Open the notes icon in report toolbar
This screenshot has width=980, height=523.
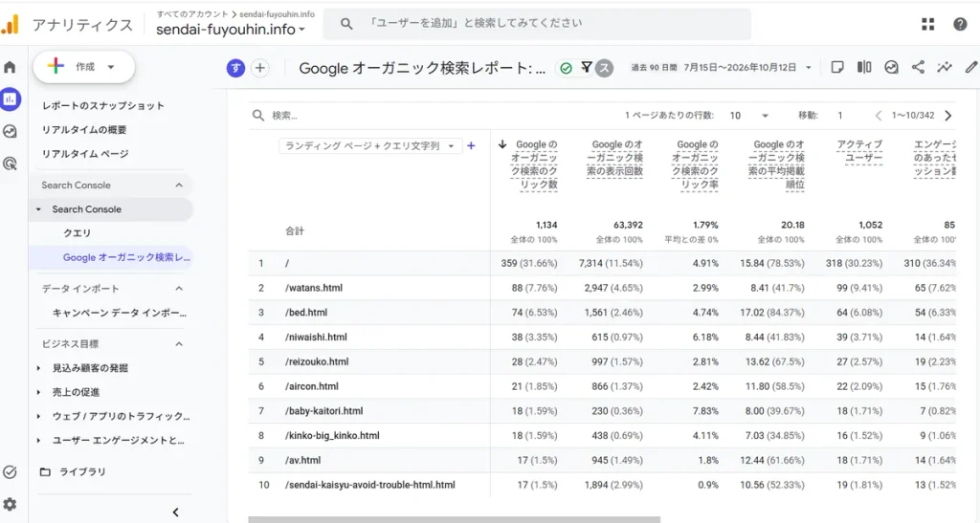click(x=837, y=67)
